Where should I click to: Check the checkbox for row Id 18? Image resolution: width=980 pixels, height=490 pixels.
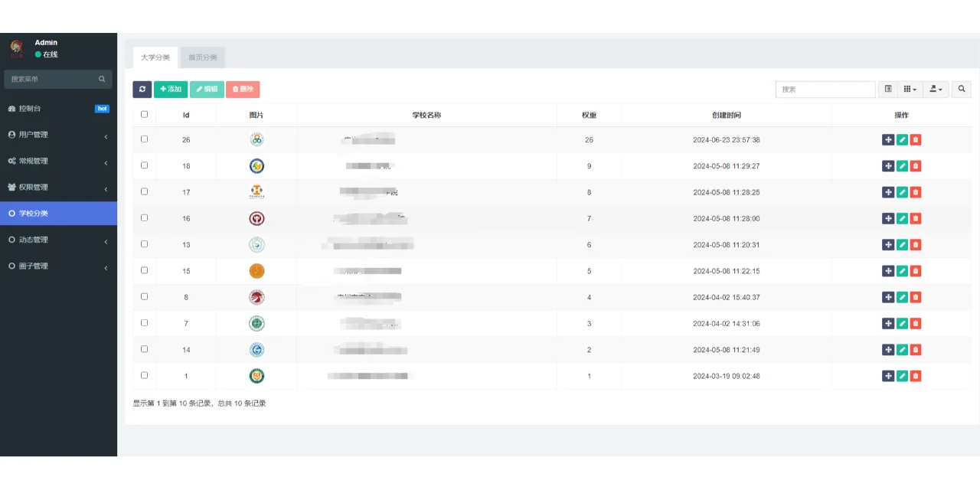click(x=144, y=165)
